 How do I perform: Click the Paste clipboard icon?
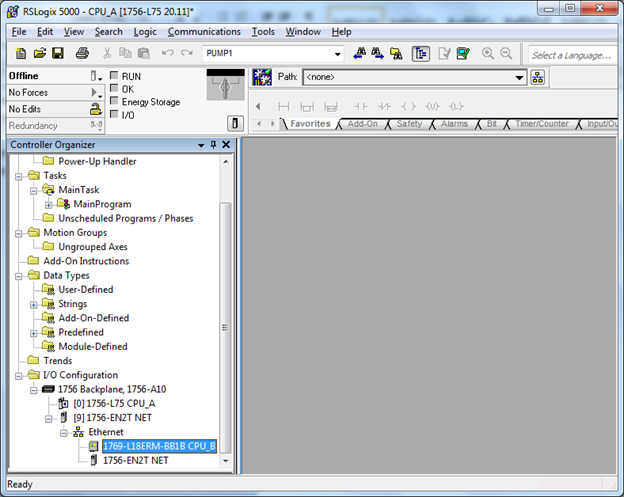pos(144,53)
